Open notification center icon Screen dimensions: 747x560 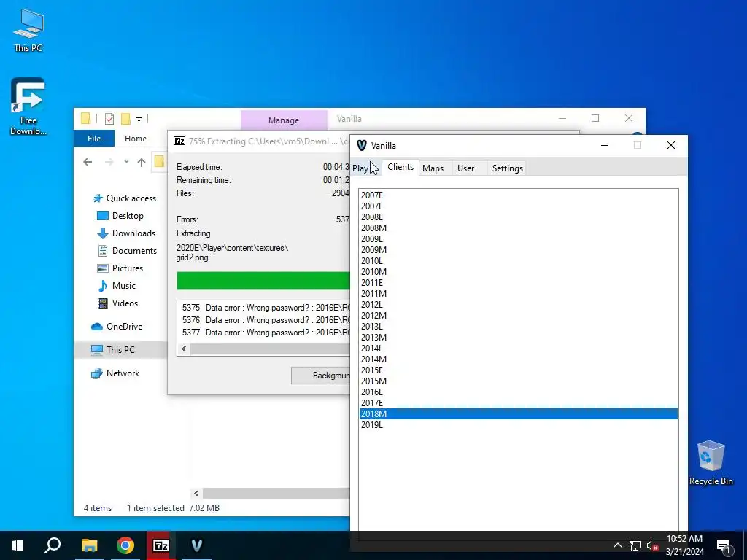pos(724,545)
